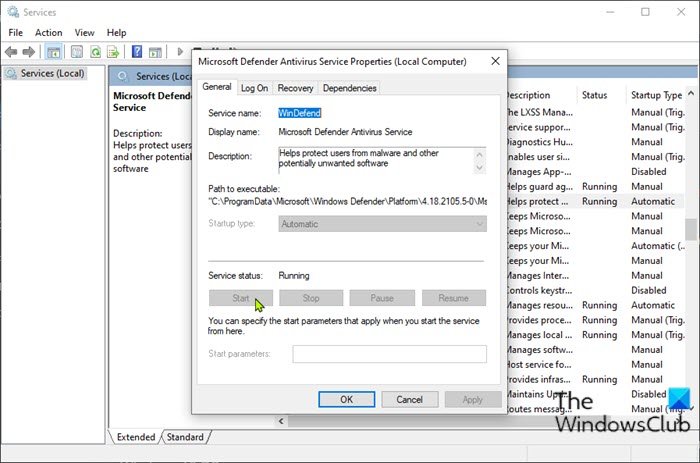Open the Startup type dropdown
The image size is (700, 463).
[x=383, y=224]
